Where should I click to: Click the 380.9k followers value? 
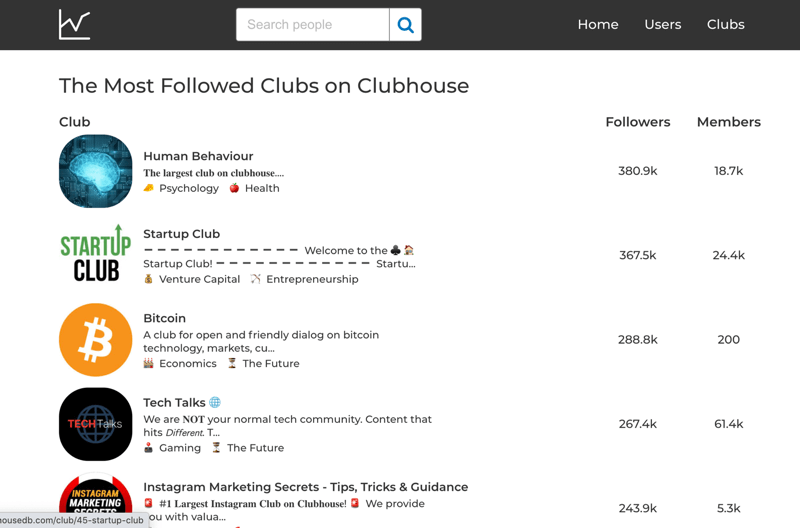[638, 171]
